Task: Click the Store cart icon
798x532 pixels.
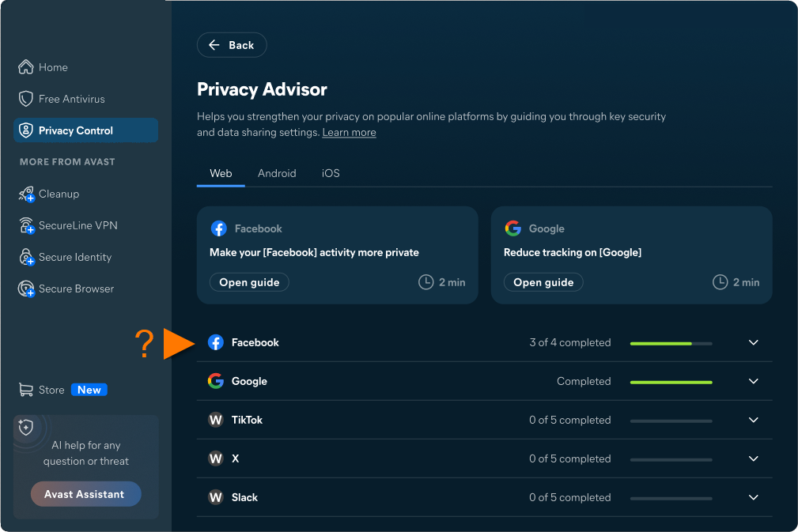Action: (x=26, y=390)
